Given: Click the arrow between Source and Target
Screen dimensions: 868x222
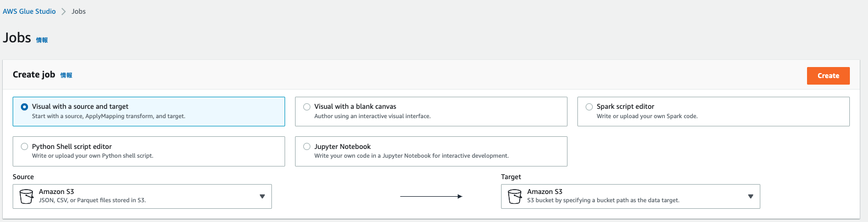Looking at the screenshot, I should [x=431, y=196].
